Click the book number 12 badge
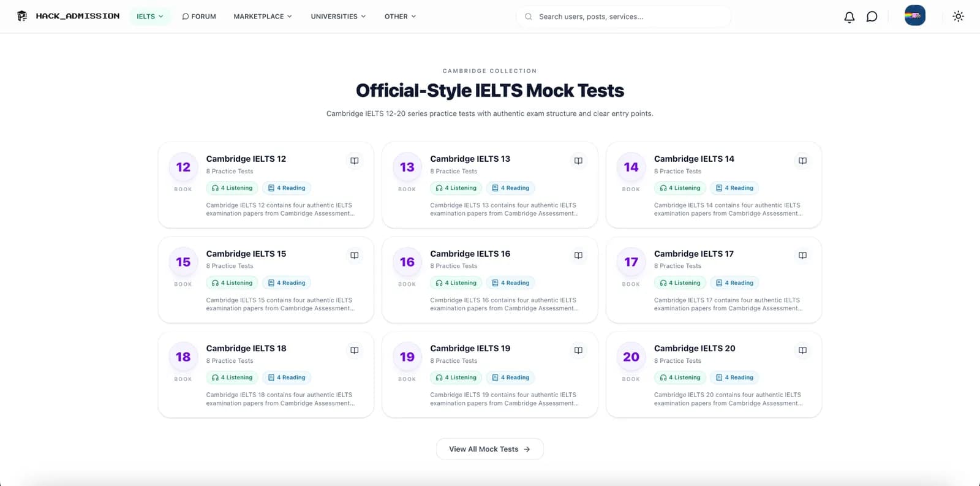Viewport: 980px width, 486px height. click(x=183, y=167)
